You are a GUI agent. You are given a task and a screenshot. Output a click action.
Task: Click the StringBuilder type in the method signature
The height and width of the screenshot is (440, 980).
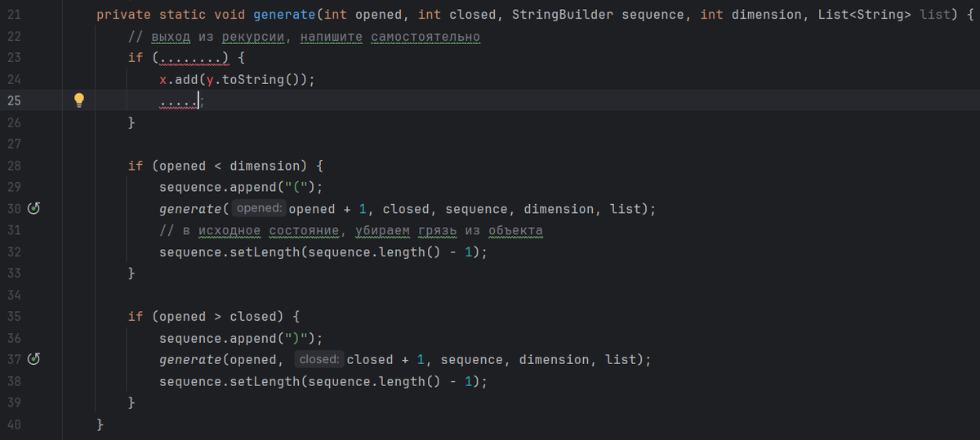pyautogui.click(x=563, y=15)
